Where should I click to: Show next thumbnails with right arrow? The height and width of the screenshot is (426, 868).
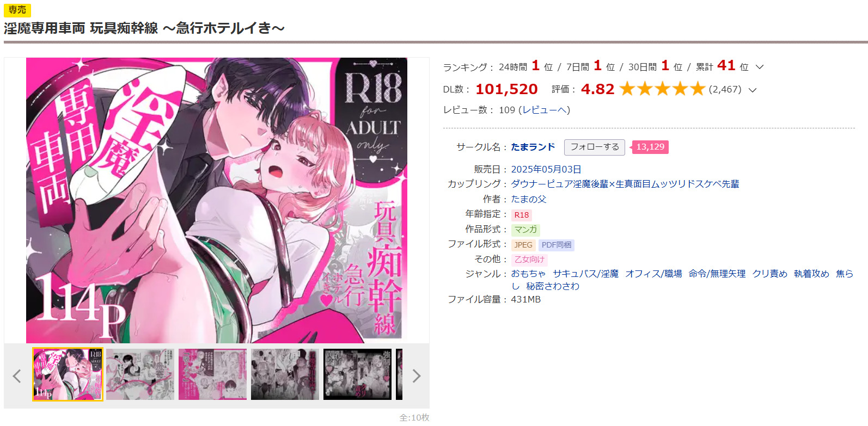(417, 376)
